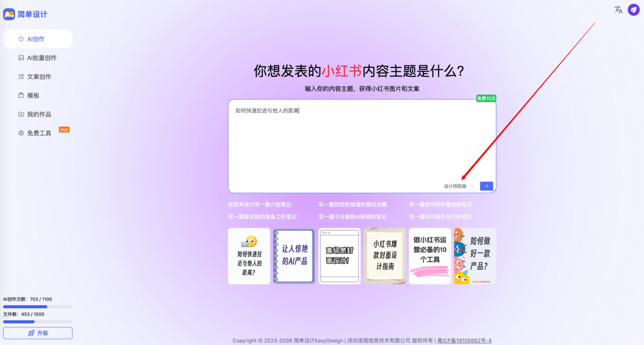Click the 文件数 progress bar
The width and height of the screenshot is (644, 345).
click(x=38, y=321)
